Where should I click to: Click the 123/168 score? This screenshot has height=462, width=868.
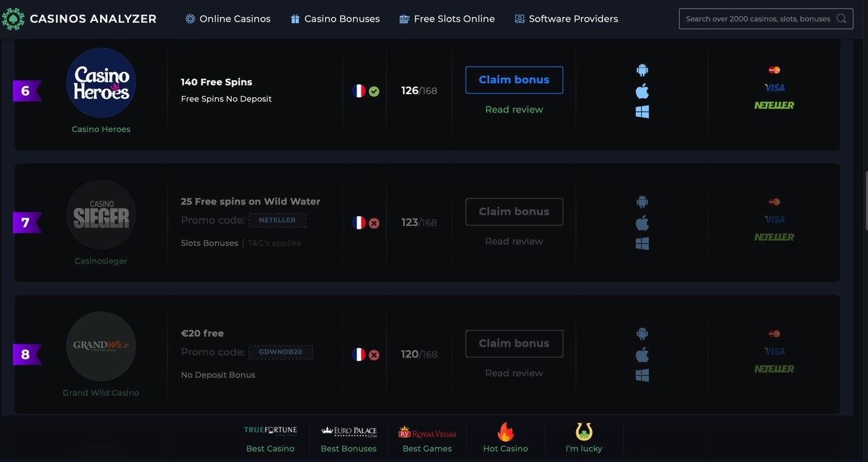pos(419,223)
